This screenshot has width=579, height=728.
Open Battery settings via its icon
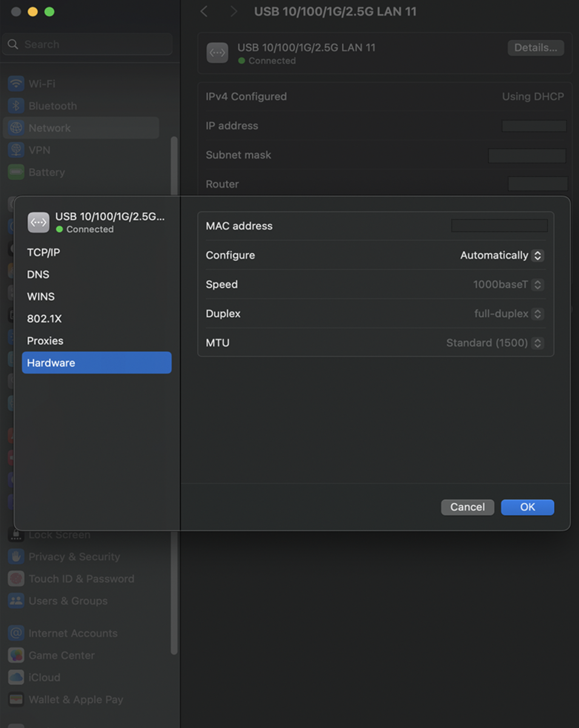click(16, 172)
